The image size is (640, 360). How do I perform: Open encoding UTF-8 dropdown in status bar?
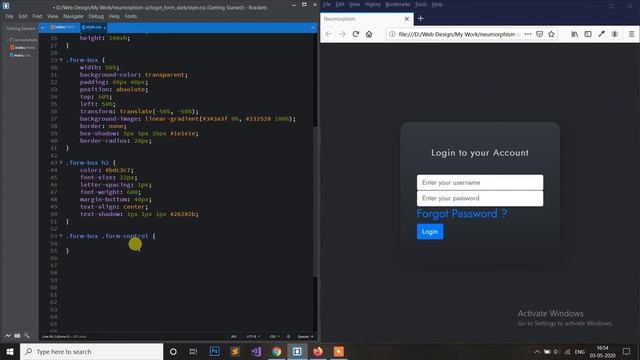point(253,337)
